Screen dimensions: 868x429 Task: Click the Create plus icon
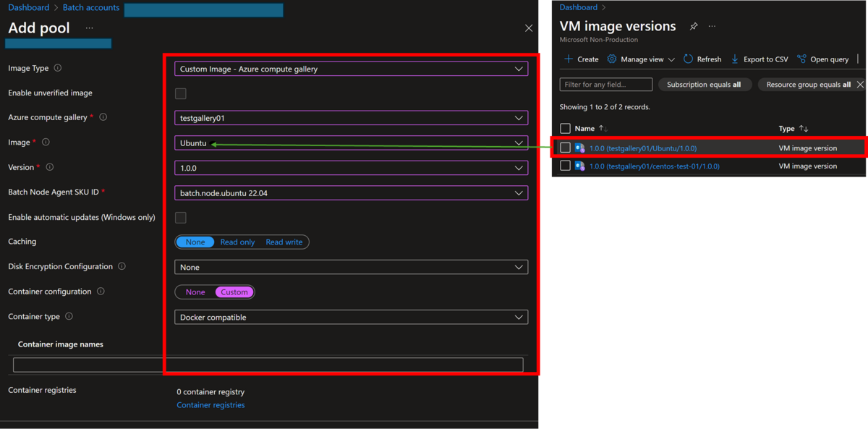click(569, 59)
